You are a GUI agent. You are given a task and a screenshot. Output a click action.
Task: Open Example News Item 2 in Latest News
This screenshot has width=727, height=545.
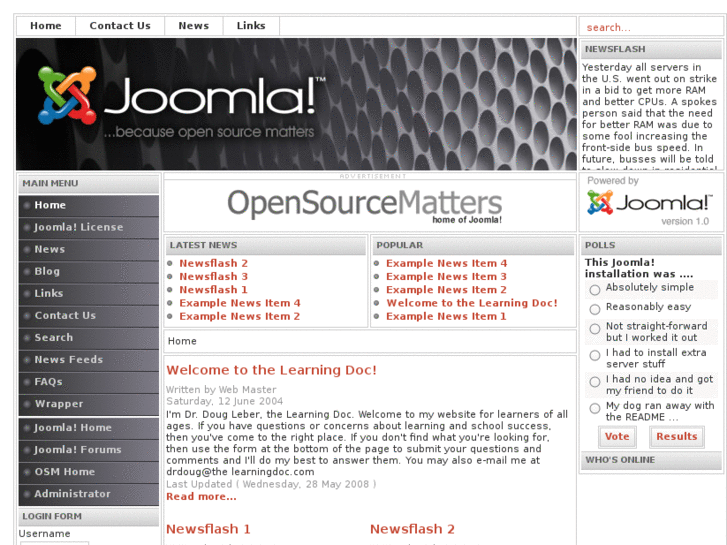click(240, 317)
